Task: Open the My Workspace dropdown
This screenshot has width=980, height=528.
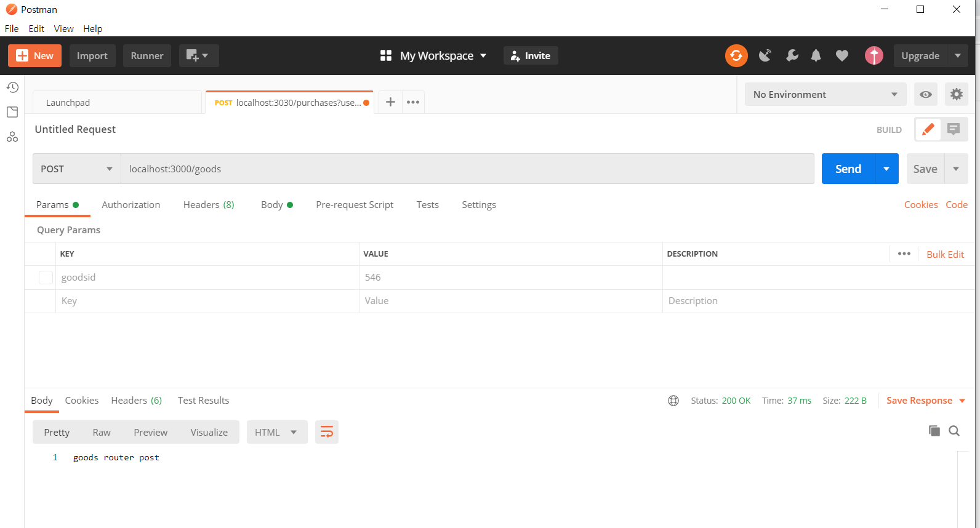Action: click(x=443, y=55)
